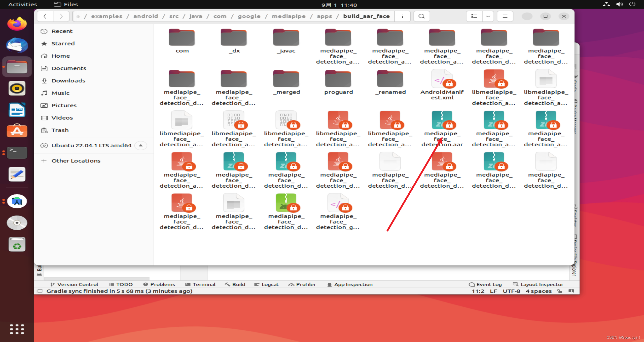This screenshot has width=644, height=342.
Task: Open Pictures in the sidebar
Action: pyautogui.click(x=94, y=105)
